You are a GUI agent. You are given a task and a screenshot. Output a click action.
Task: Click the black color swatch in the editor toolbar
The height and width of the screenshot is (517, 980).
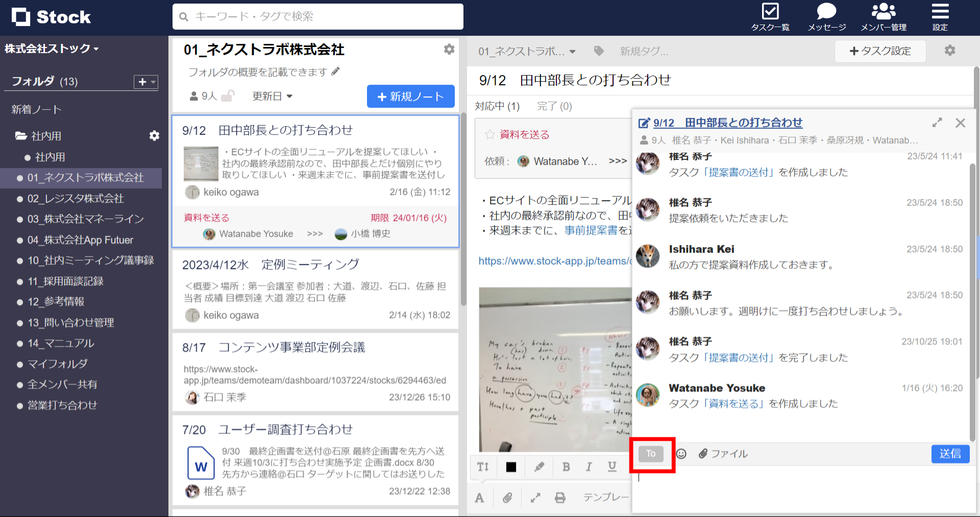510,467
